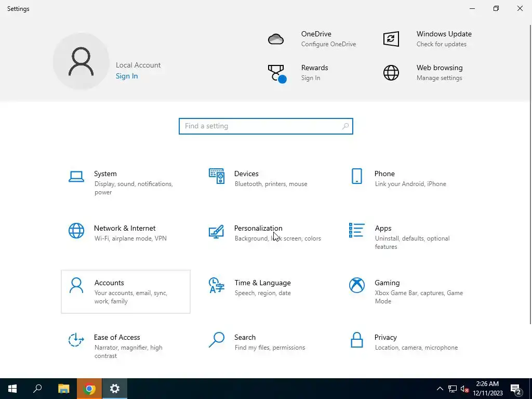The width and height of the screenshot is (532, 399).
Task: Select the Privacy category title
Action: [385, 338]
